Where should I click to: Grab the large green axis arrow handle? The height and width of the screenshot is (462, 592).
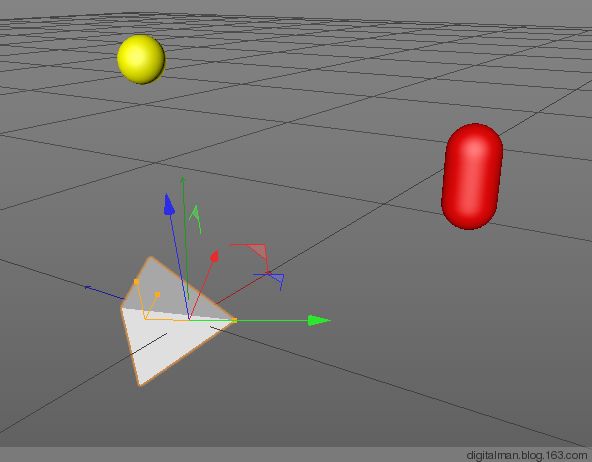point(319,321)
